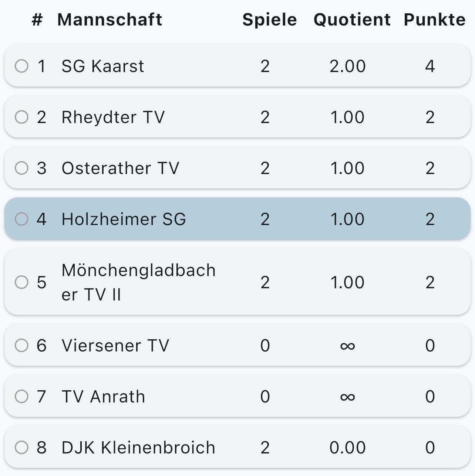Open the Viersener TV team name
Screen dimensions: 475x476
point(115,346)
